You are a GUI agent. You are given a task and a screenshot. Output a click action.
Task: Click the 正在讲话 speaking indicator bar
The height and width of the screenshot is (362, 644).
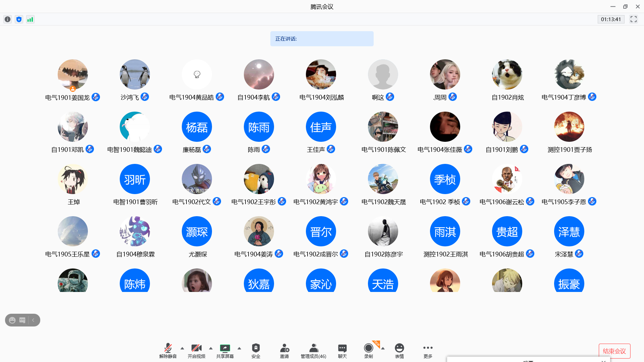point(322,39)
